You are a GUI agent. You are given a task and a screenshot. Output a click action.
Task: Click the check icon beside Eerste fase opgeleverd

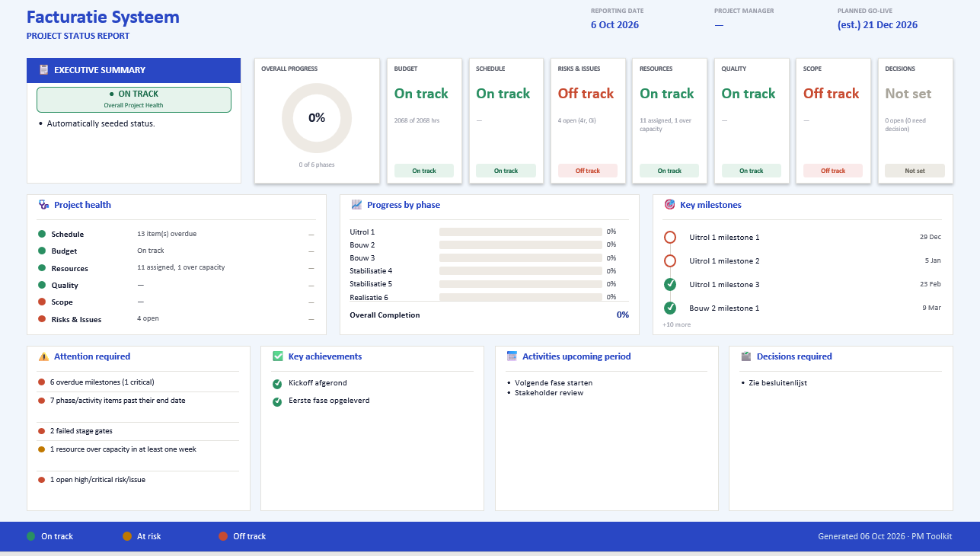click(277, 401)
